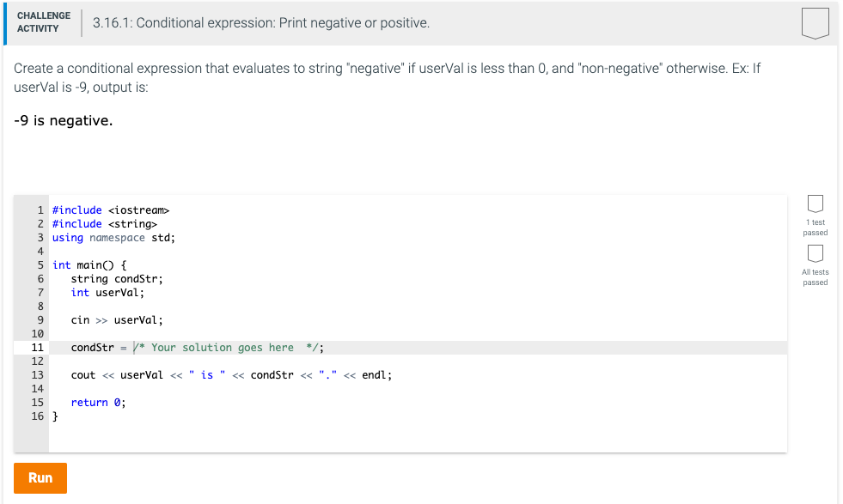Click the '#include <string>' code line
843x504 pixels.
pyautogui.click(x=107, y=223)
